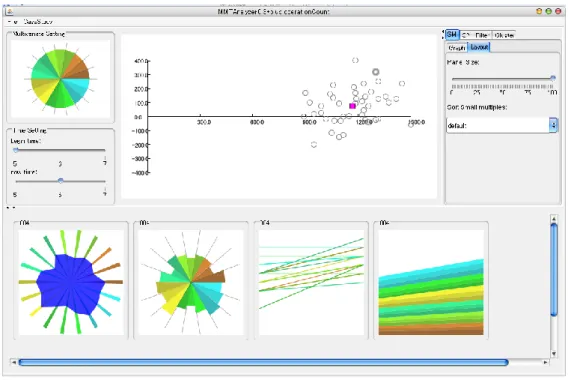Click the vertical scrollbar up arrow

point(554,218)
